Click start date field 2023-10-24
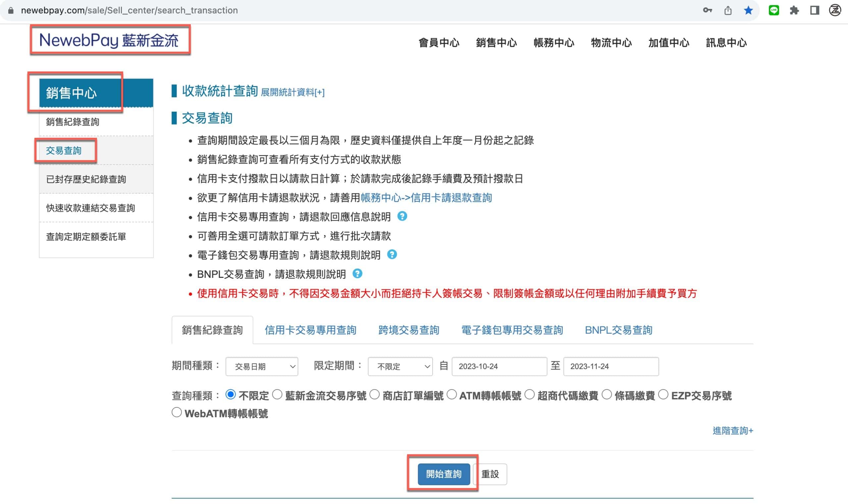The image size is (848, 504). click(499, 367)
